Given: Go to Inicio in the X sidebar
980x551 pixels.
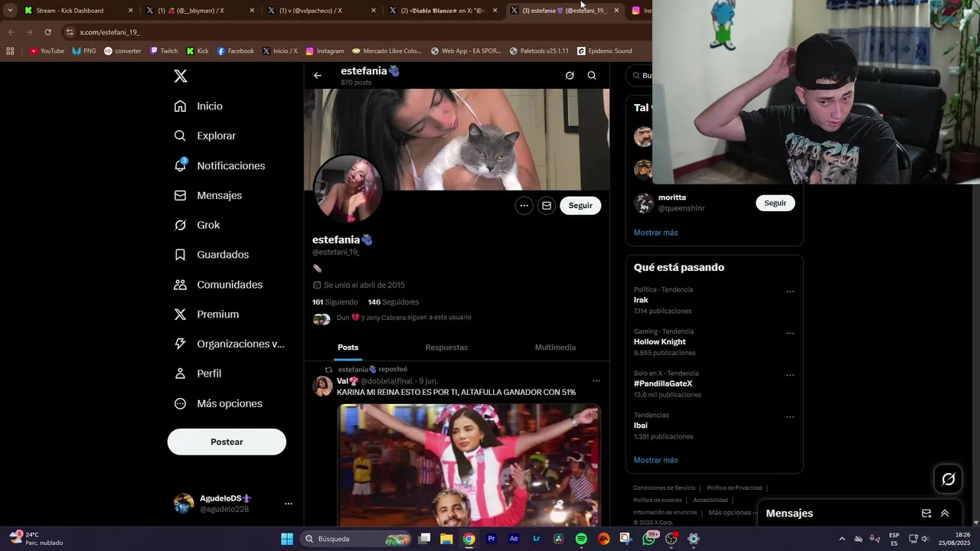Looking at the screenshot, I should [198, 106].
